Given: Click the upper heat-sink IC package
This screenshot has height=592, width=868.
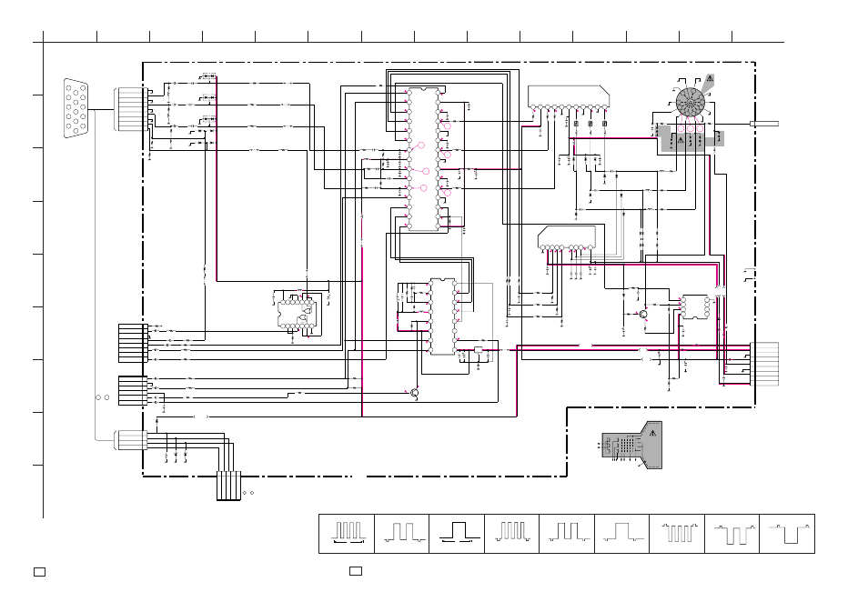Looking at the screenshot, I should 569,96.
